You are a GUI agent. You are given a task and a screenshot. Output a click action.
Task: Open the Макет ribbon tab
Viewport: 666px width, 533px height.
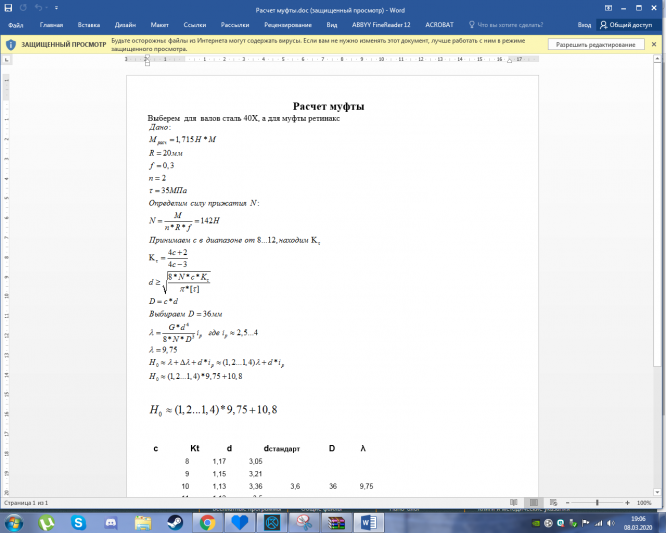159,25
